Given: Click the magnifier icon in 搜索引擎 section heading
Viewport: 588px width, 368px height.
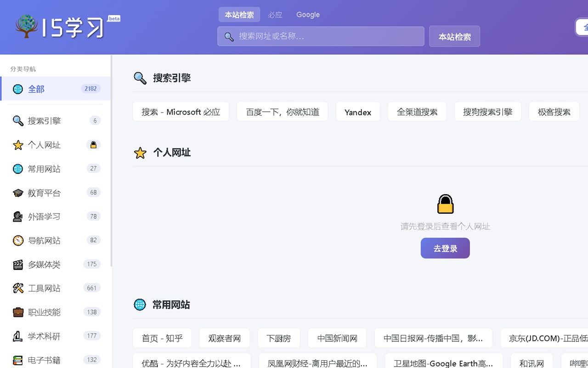Looking at the screenshot, I should (x=140, y=78).
